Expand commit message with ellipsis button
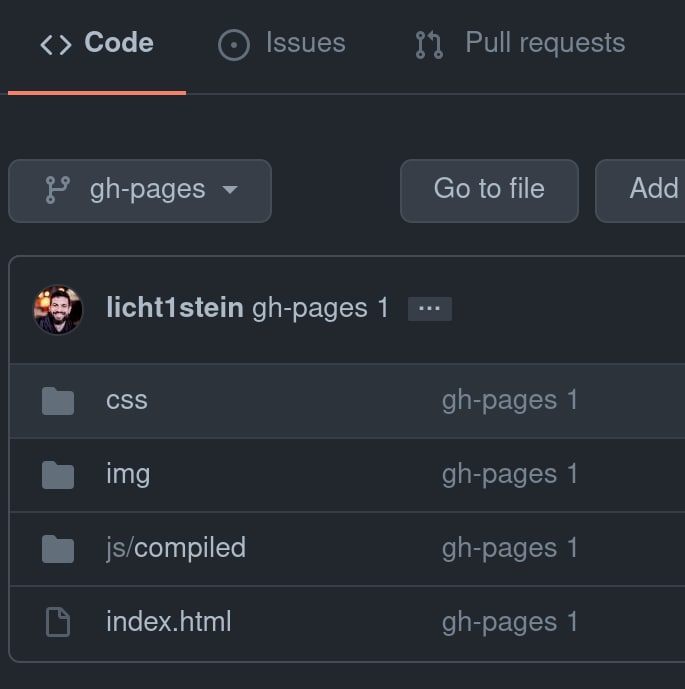Viewport: 685px width, 689px height. (x=430, y=309)
